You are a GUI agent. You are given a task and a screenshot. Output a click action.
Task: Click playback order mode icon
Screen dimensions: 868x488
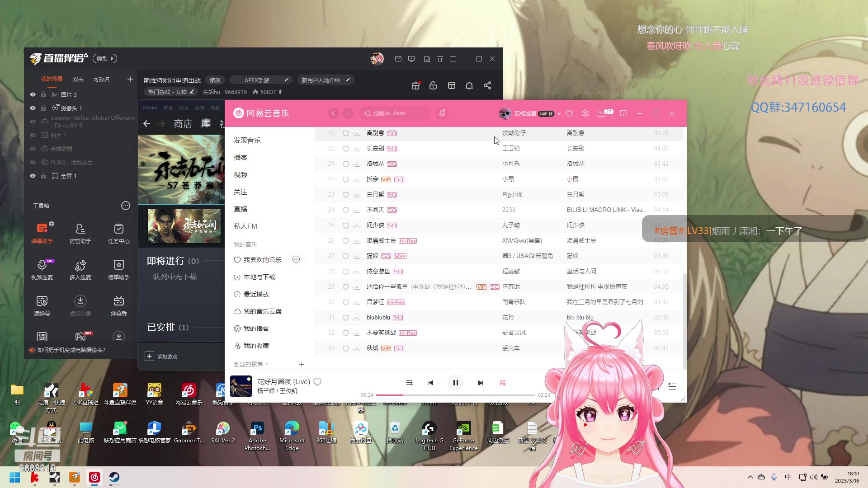(409, 383)
